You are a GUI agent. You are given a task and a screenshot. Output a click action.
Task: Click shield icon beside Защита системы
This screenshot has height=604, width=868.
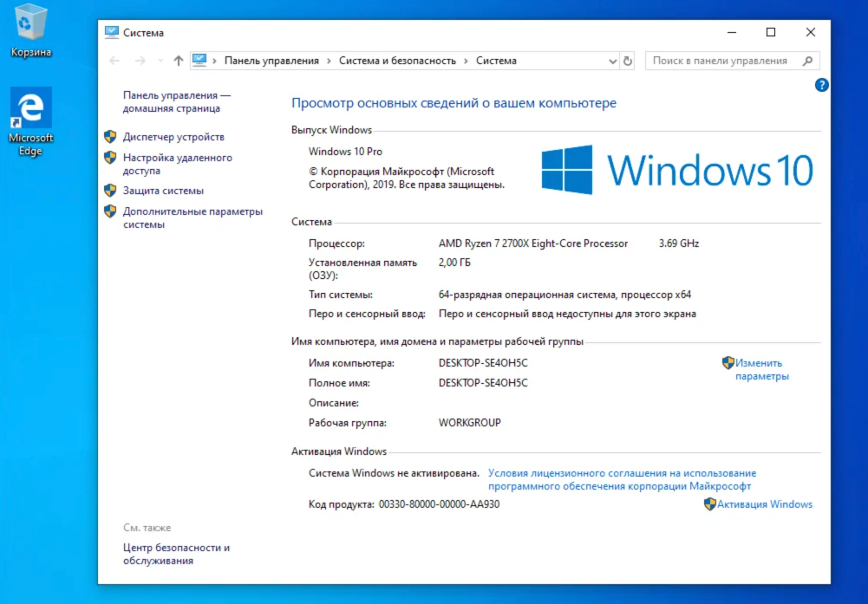pos(110,191)
